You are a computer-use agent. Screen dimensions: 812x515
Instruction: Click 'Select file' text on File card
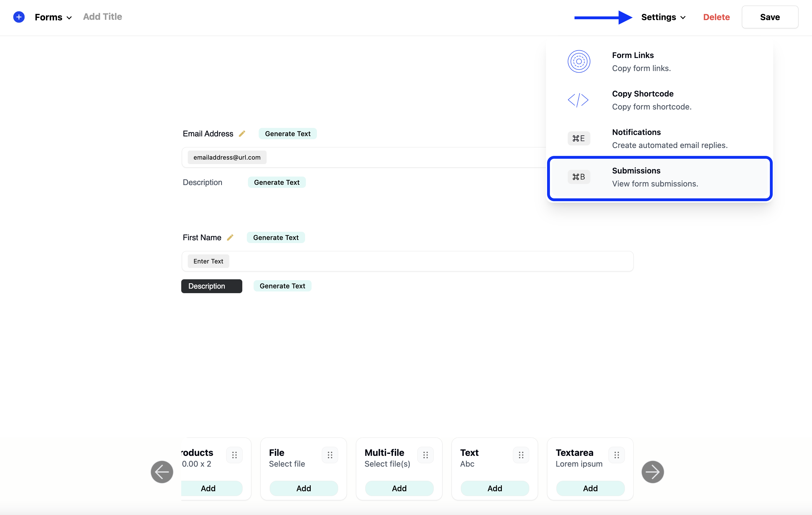(287, 464)
